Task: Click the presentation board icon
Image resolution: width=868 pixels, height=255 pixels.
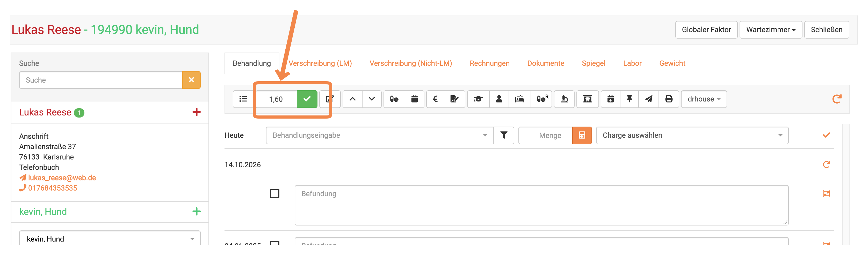Action: point(588,99)
